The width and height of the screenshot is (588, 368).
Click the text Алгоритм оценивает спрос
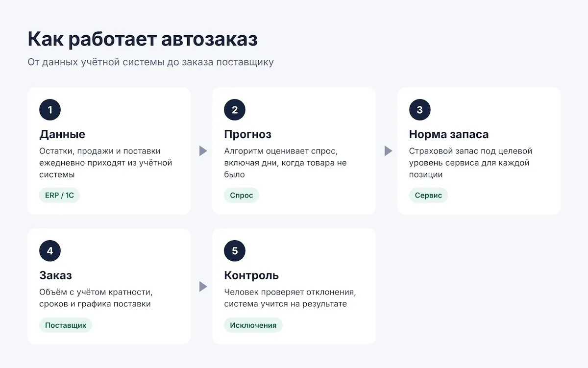pos(281,151)
